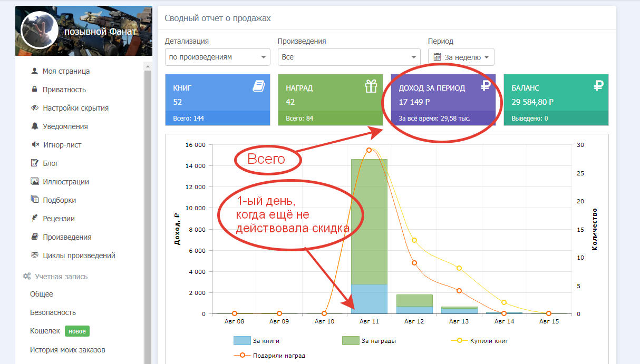Click the muted speaker icon beside Игнор-лист
The height and width of the screenshot is (364, 640).
coord(35,145)
